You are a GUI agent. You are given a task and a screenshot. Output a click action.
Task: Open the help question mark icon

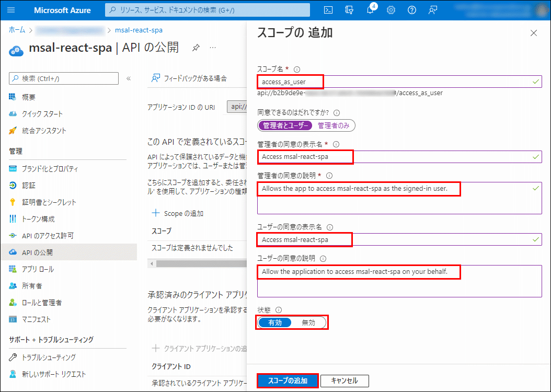pos(412,10)
